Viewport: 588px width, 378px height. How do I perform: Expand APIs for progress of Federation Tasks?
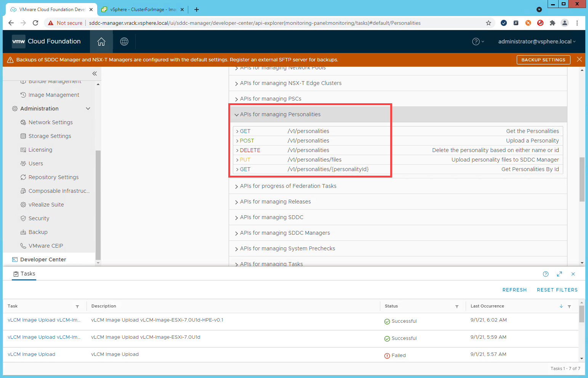[x=398, y=186]
